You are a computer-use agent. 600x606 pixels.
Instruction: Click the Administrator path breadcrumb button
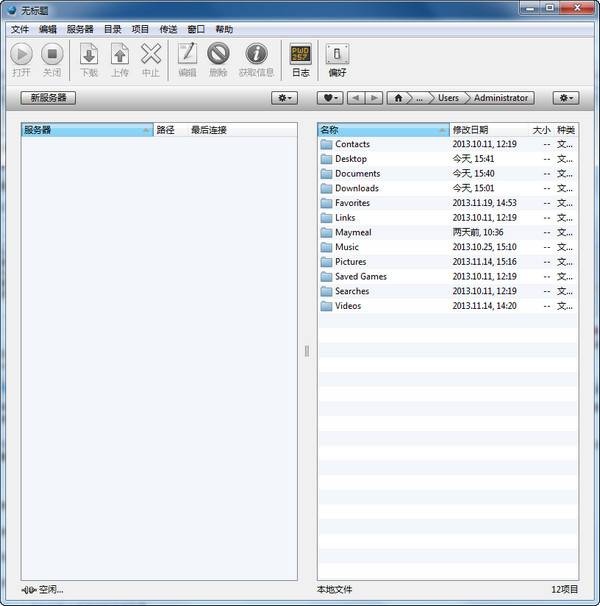point(501,98)
